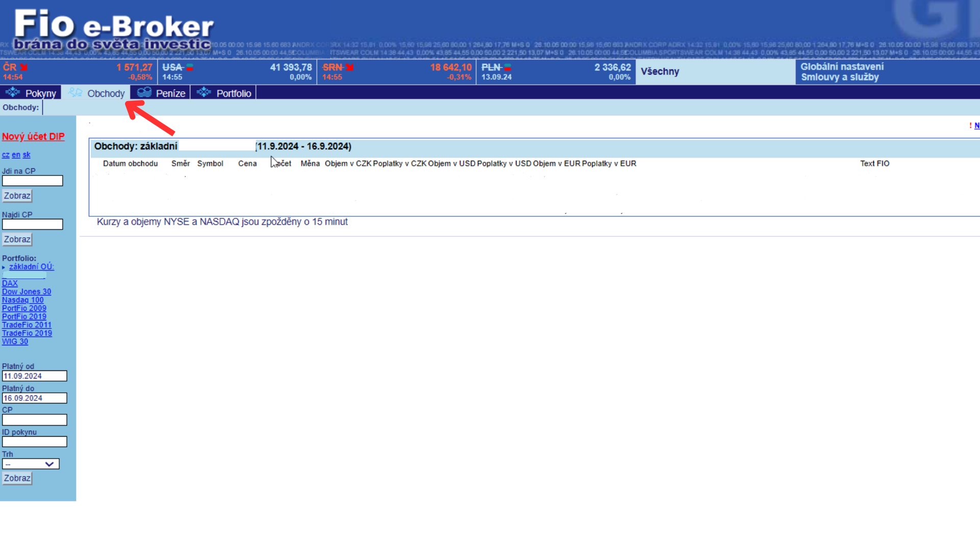Open the Peníze tab

(170, 93)
